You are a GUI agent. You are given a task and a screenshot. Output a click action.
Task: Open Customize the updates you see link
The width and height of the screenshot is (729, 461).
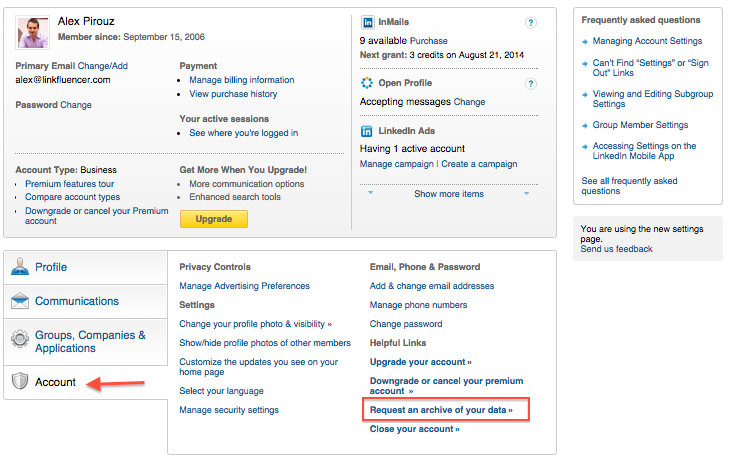point(258,367)
